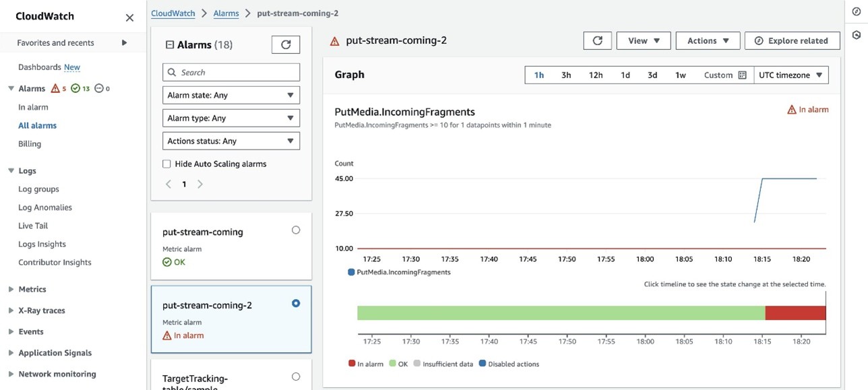Follow the CloudWatch breadcrumb link
This screenshot has width=868, height=390.
173,13
